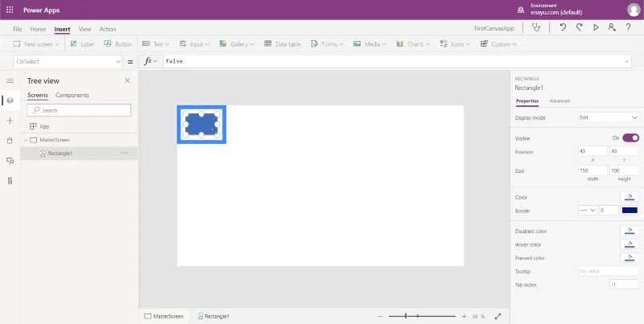Toggle the Visible switch off

coord(630,138)
